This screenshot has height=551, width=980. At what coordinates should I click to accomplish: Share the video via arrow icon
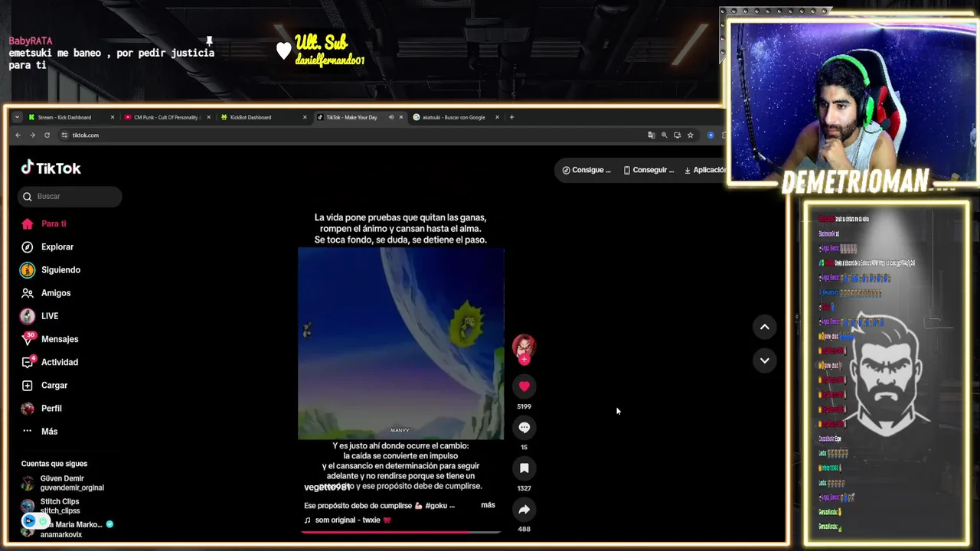(x=524, y=509)
